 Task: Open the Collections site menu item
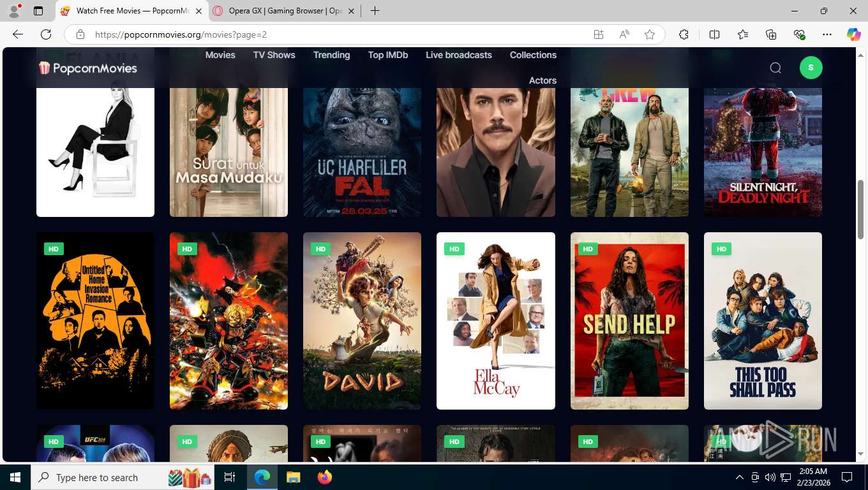533,55
